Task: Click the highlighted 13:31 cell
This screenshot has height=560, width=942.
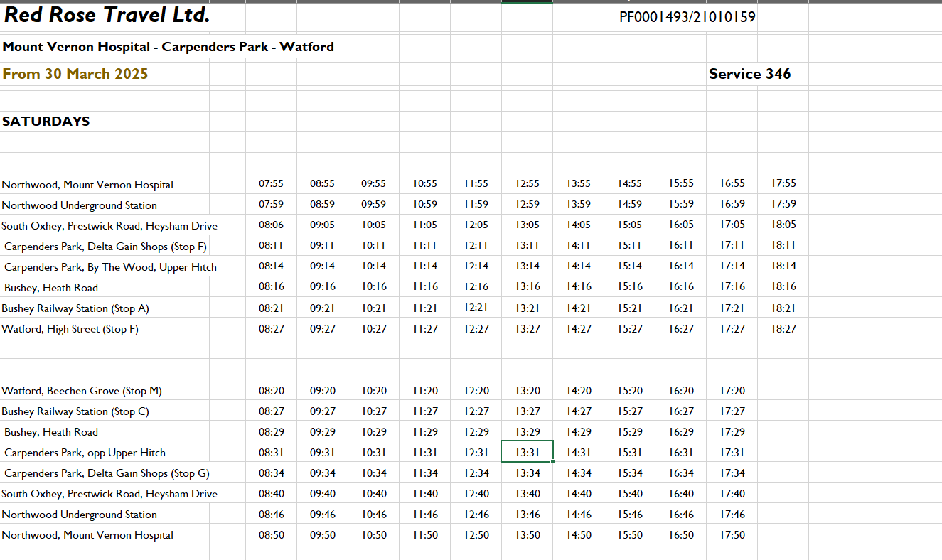Action: coord(528,452)
